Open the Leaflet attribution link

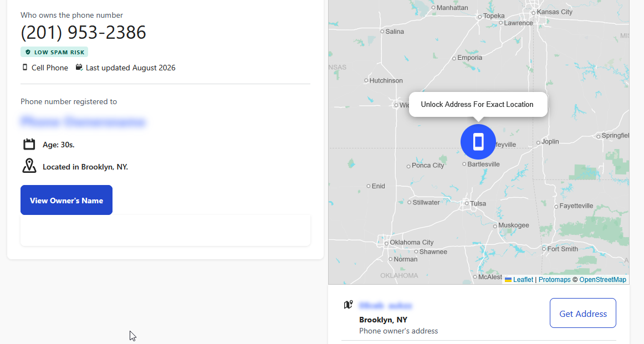523,280
